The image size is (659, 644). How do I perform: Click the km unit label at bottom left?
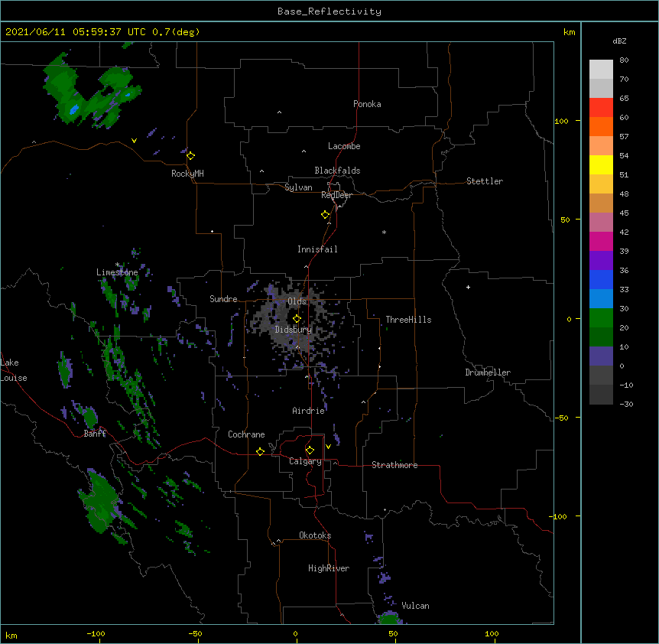tap(11, 635)
